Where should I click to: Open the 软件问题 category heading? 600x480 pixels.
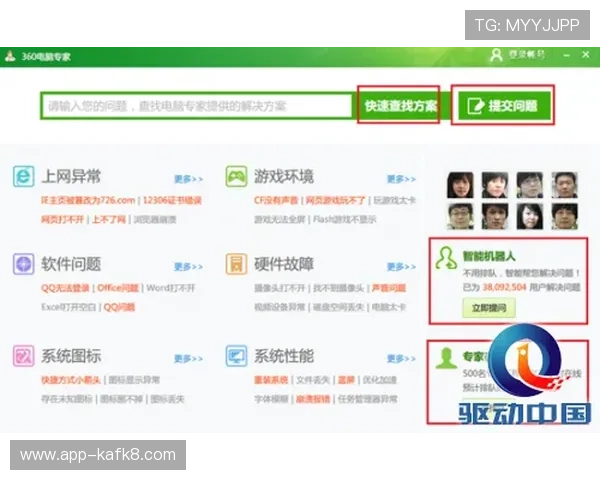pyautogui.click(x=71, y=264)
